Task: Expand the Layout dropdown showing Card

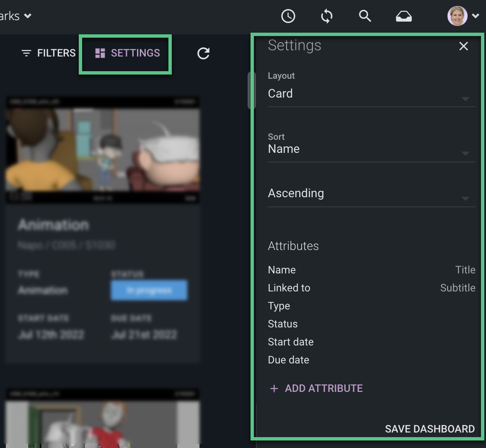Action: click(465, 99)
